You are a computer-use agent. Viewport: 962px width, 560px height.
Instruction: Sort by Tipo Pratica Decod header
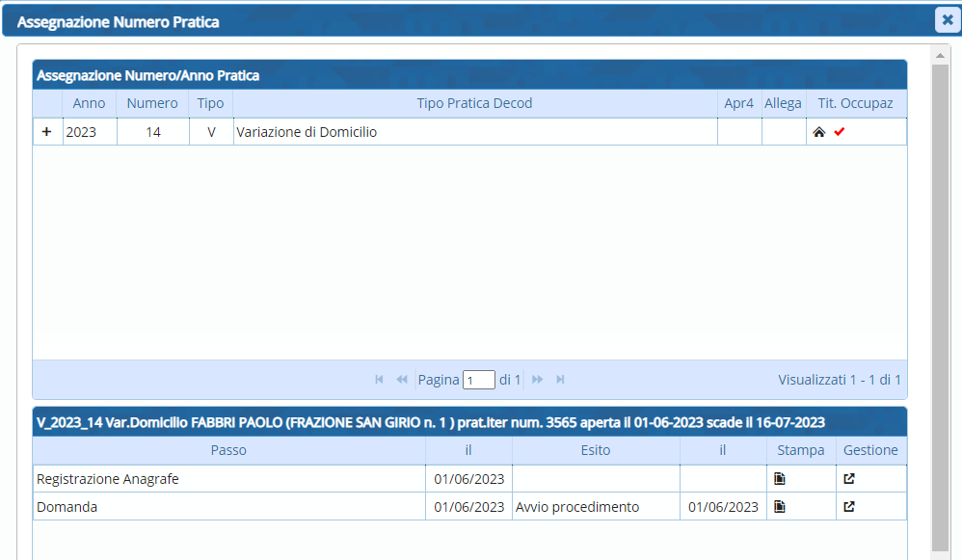(474, 103)
